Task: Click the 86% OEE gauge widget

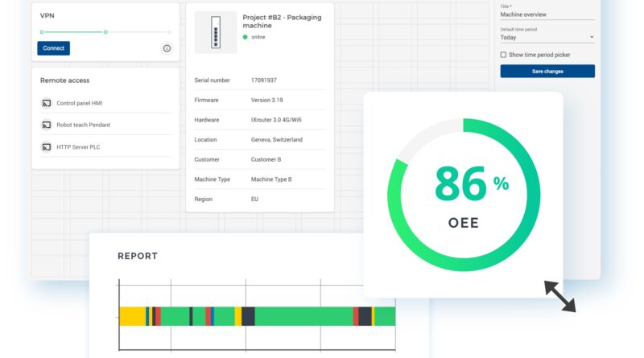Action: [463, 194]
